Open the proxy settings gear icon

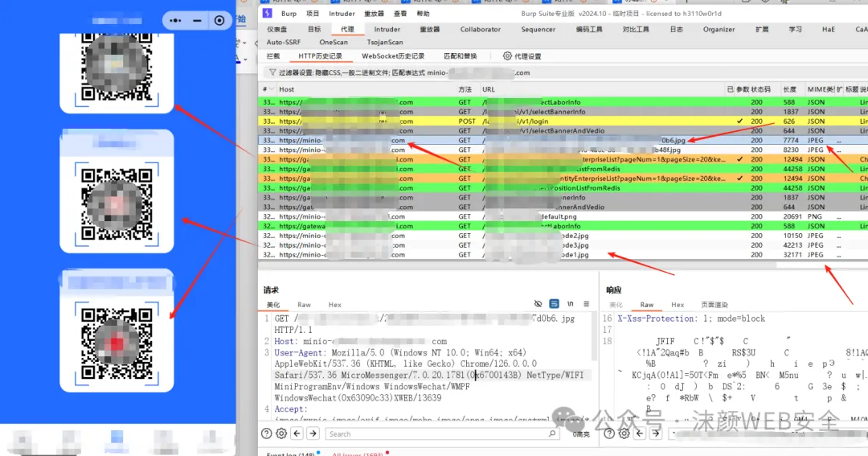507,56
